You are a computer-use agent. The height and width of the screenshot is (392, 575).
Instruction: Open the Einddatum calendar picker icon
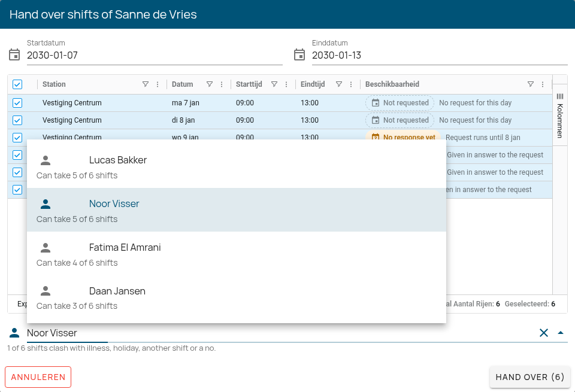(x=299, y=55)
